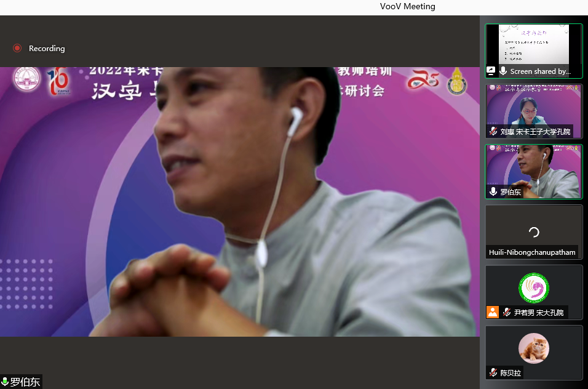
Task: Open the Screen shared thumbnail
Action: (x=534, y=51)
